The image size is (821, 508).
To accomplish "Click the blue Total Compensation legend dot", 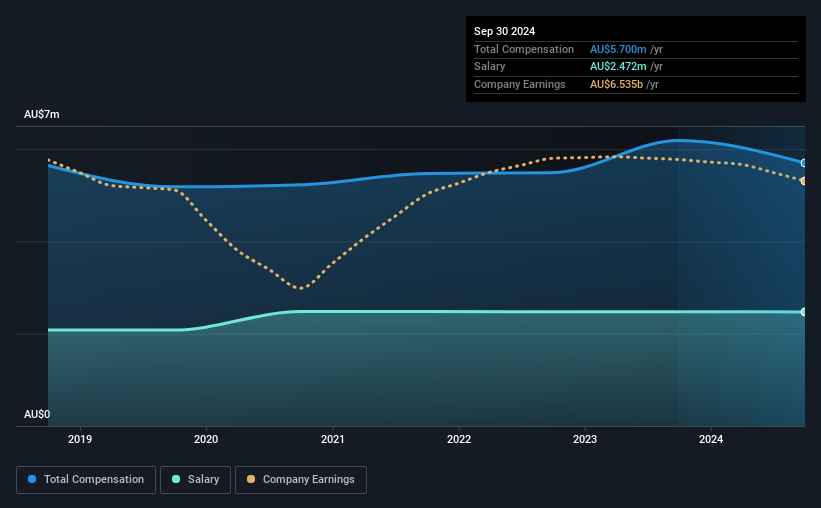I will click(32, 479).
